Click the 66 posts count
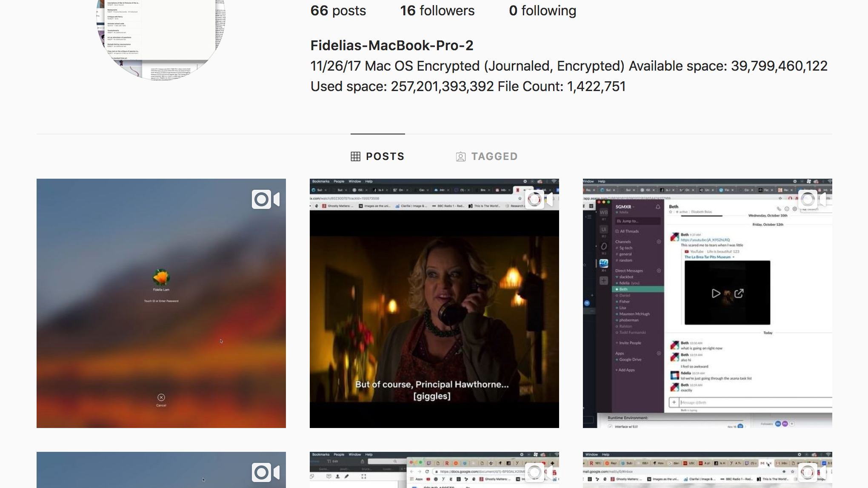868x488 pixels. tap(338, 11)
